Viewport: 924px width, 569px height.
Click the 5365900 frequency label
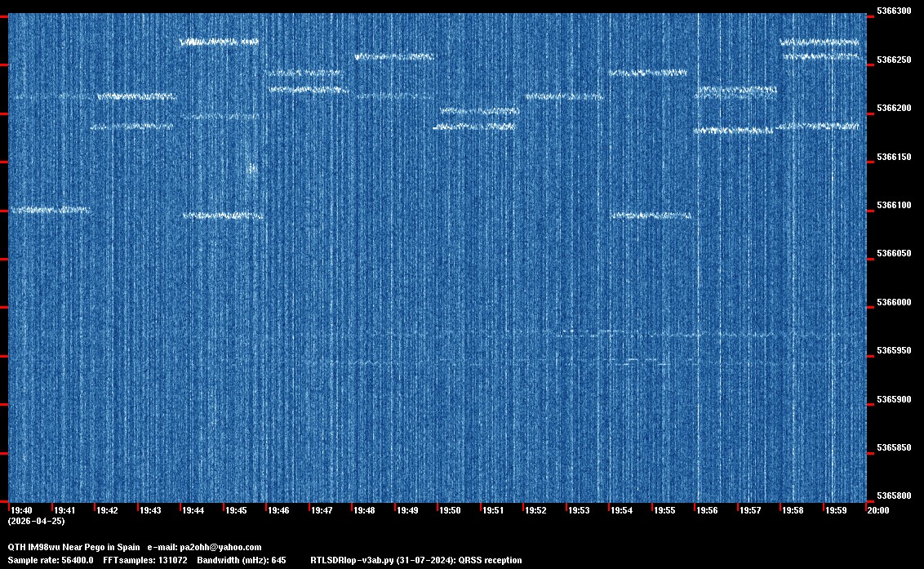point(894,399)
